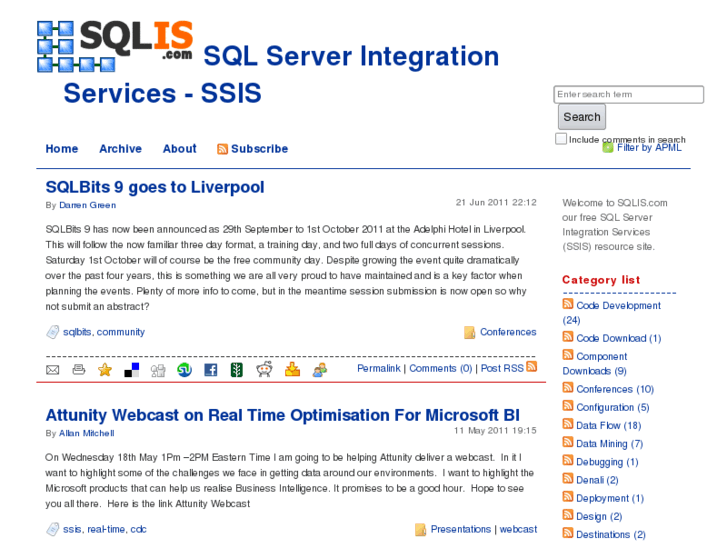Viewport: 727px width, 545px height.
Task: Open Data Mining (7) category
Action: click(609, 444)
